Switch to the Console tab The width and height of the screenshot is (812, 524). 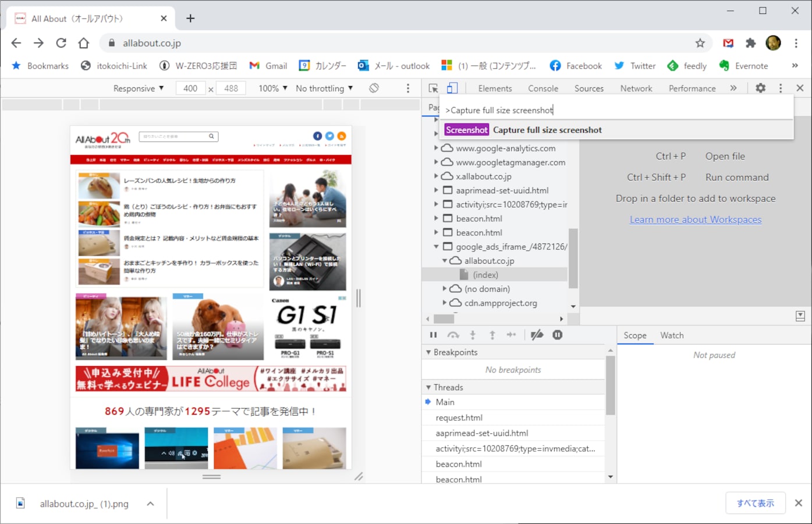[x=542, y=88]
